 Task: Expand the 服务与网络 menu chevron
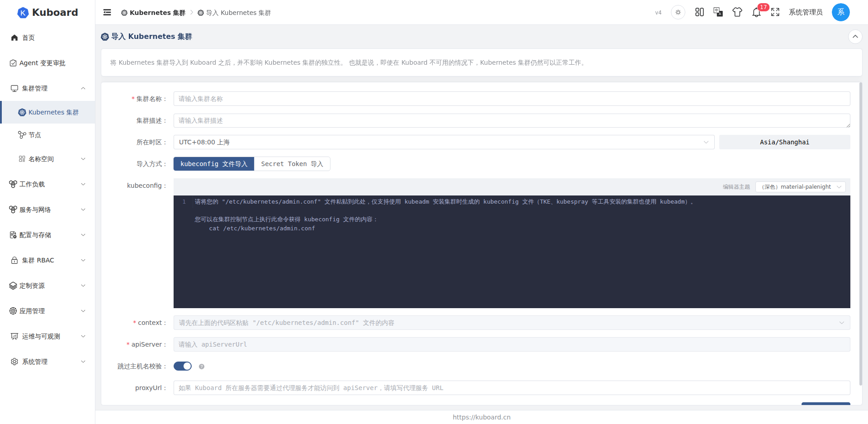pyautogui.click(x=83, y=210)
